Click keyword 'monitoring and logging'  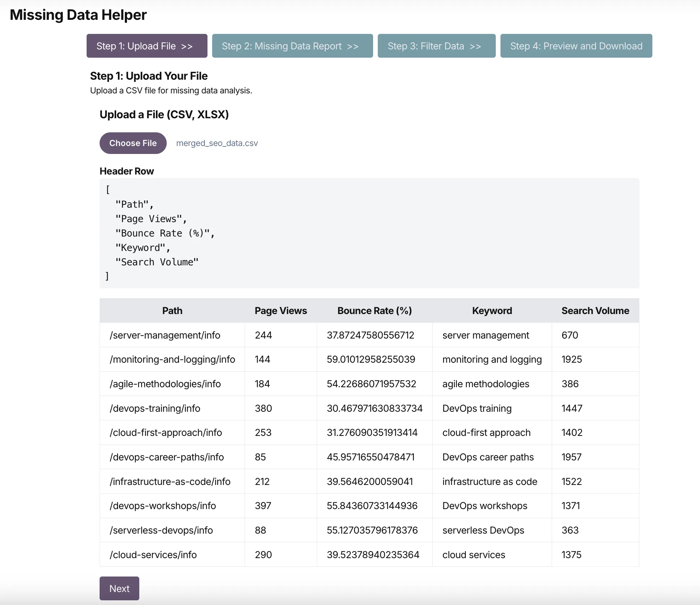point(492,359)
